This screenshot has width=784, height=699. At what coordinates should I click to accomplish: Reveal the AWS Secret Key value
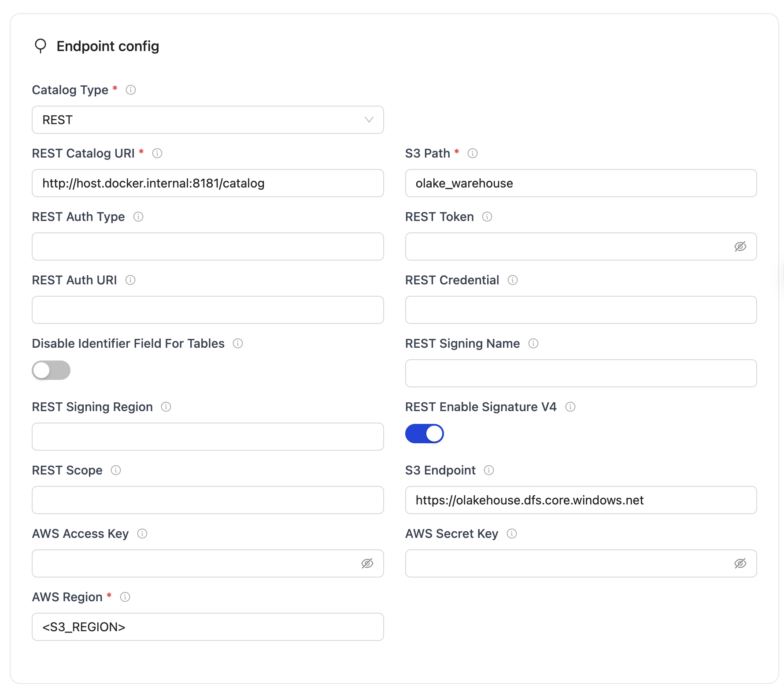click(x=740, y=563)
